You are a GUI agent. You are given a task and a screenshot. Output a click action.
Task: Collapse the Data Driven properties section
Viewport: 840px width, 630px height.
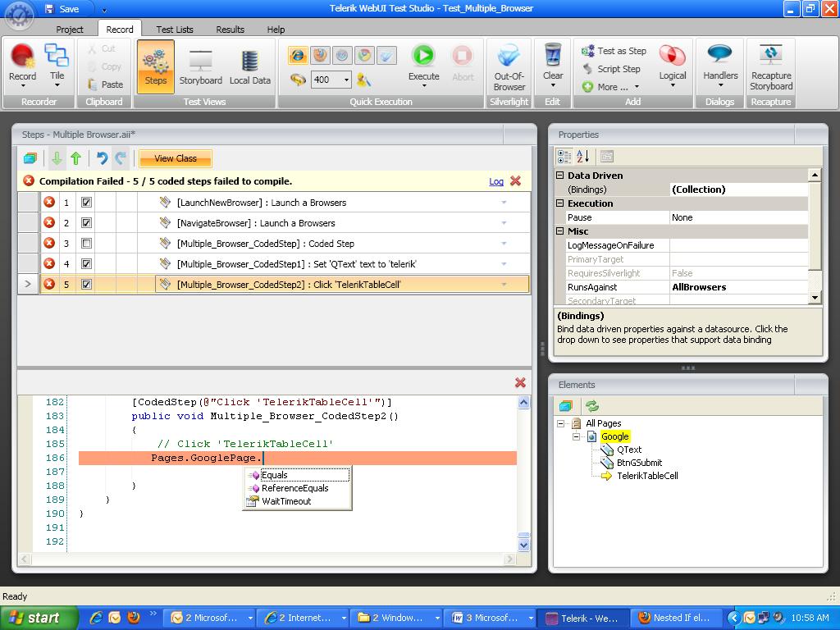(560, 176)
